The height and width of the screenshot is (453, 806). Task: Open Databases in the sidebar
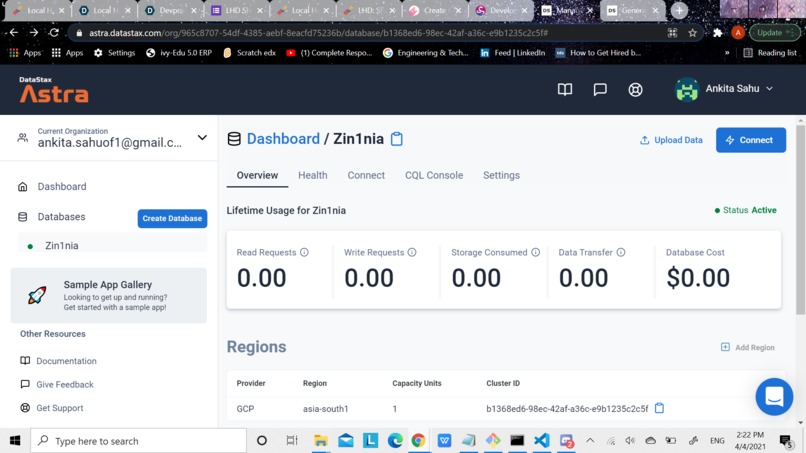pyautogui.click(x=61, y=217)
